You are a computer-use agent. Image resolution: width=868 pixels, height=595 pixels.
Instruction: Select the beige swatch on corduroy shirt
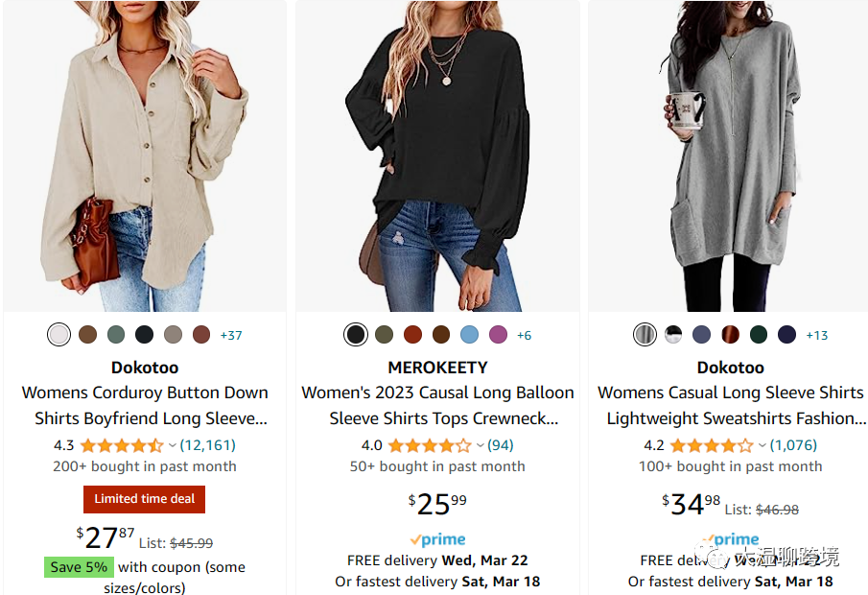(x=59, y=335)
